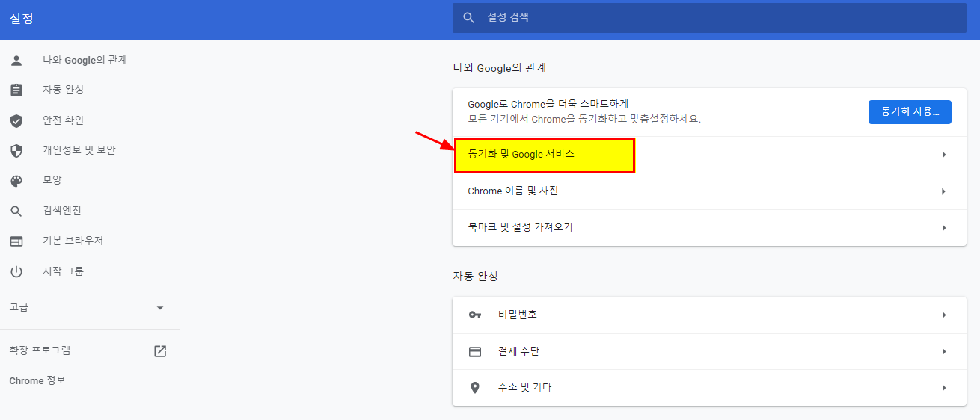Open 북마크 및 설정 가져오기 row
The width and height of the screenshot is (980, 420).
coord(709,227)
